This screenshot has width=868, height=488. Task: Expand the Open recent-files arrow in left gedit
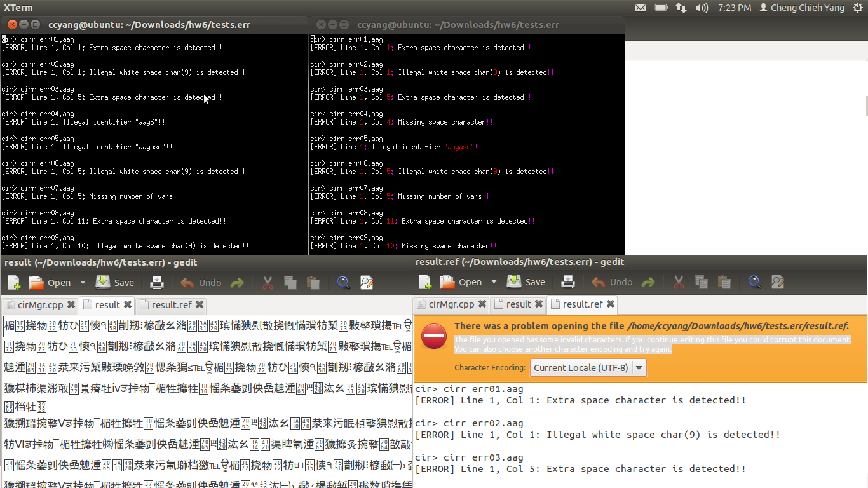coord(83,283)
